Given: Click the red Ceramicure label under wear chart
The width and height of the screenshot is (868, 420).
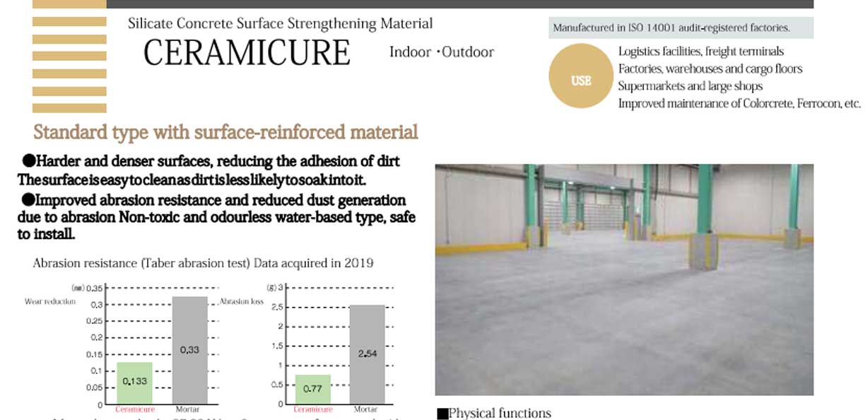Looking at the screenshot, I should (x=134, y=409).
